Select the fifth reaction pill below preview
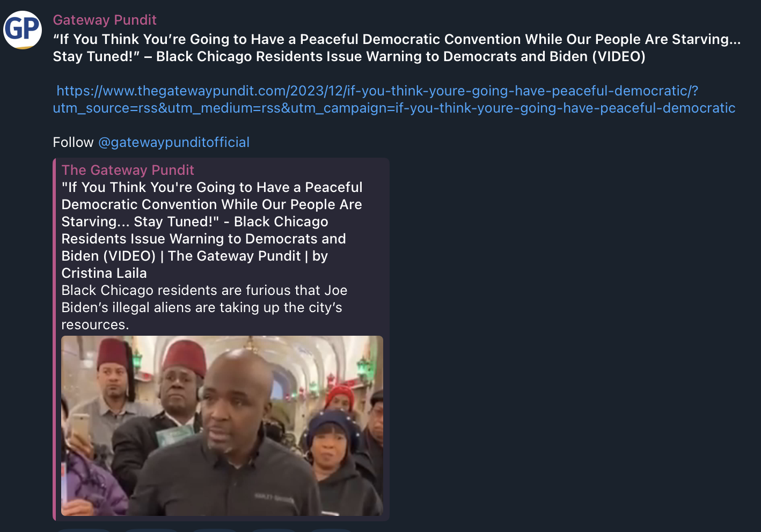 pos(331,530)
